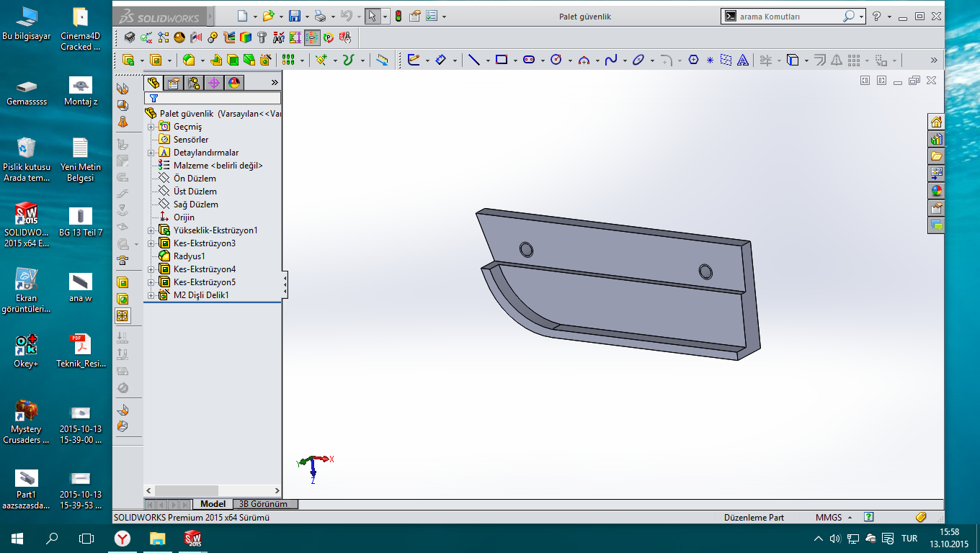980x553 pixels.
Task: Click the Save icon in the top toolbar
Action: point(294,16)
